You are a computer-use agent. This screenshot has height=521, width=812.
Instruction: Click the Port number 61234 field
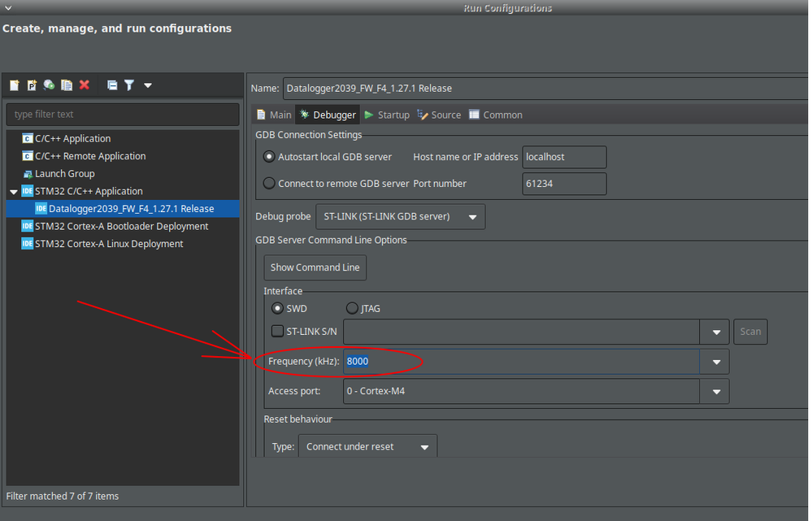pyautogui.click(x=564, y=184)
